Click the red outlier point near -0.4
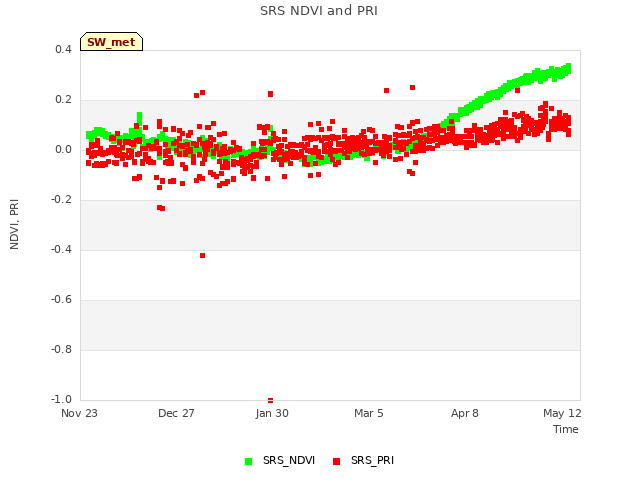This screenshot has width=640, height=480. 202,256
